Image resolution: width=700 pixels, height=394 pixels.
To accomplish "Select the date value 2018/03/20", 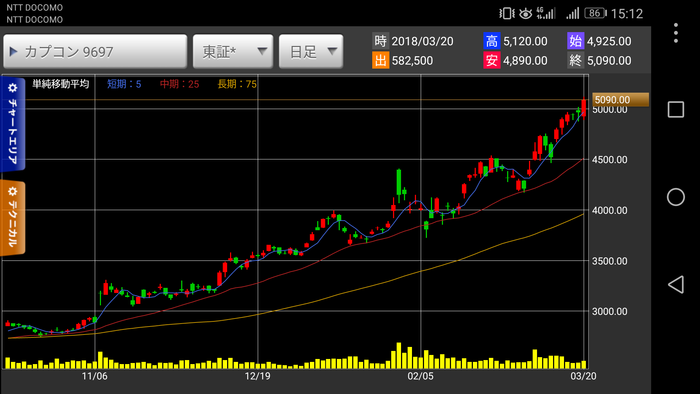I will click(x=422, y=41).
